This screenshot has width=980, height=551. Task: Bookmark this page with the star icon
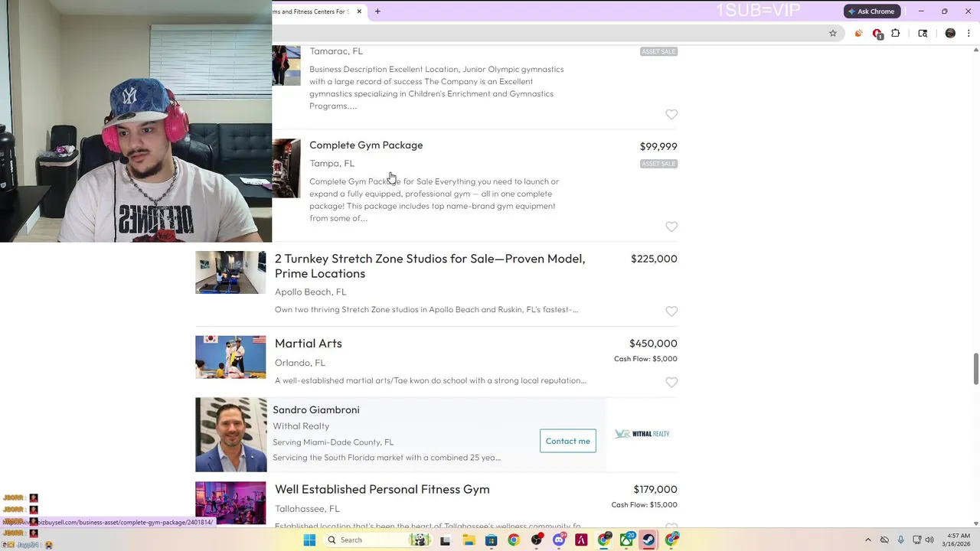[833, 33]
